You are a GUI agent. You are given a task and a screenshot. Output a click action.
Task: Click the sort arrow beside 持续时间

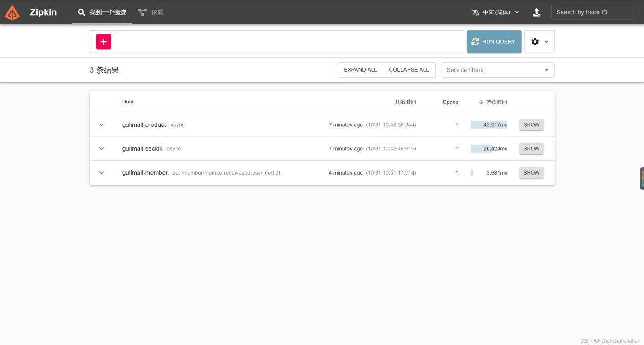coord(481,102)
